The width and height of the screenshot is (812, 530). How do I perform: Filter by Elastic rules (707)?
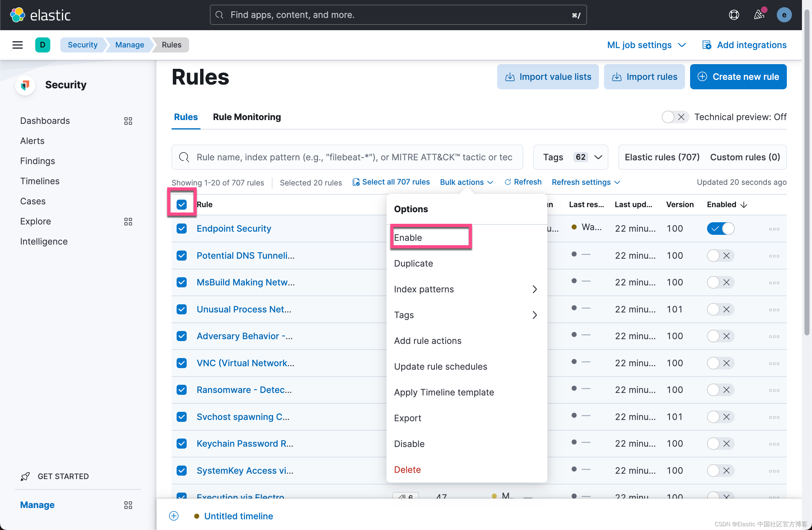pyautogui.click(x=662, y=157)
